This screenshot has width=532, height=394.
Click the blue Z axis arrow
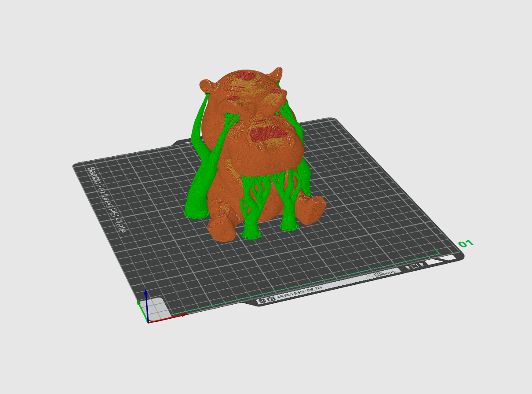coord(146,306)
